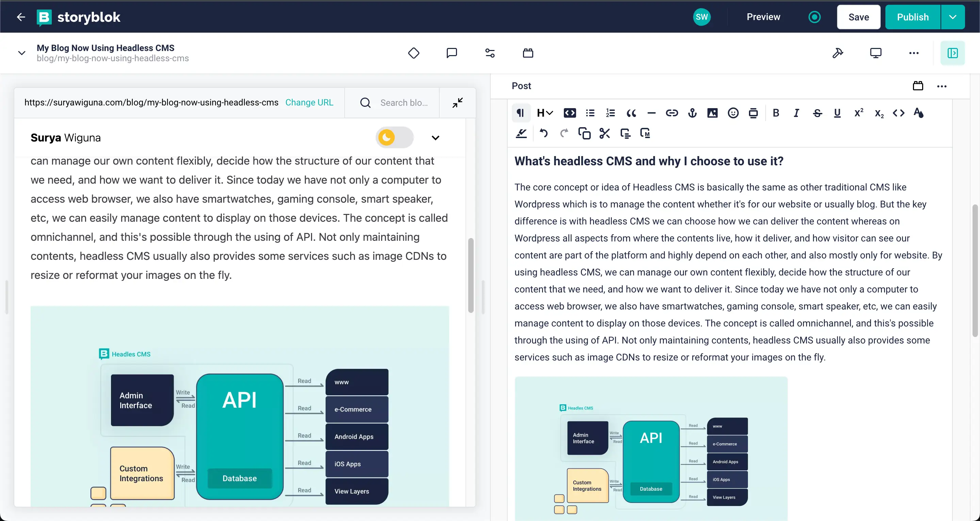
Task: Insert an anchor
Action: point(692,113)
